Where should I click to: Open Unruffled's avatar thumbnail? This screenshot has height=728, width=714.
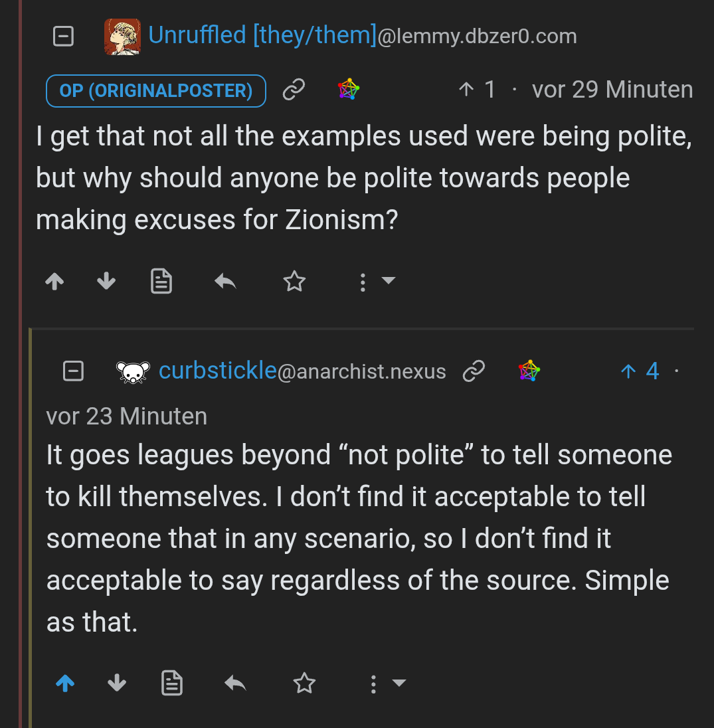point(122,37)
